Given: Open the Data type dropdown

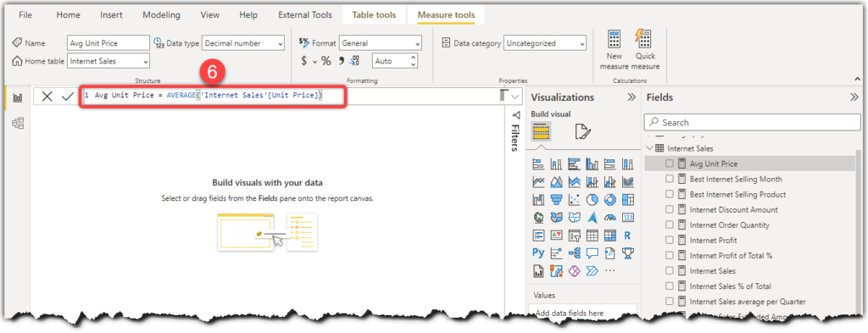Looking at the screenshot, I should coord(243,43).
